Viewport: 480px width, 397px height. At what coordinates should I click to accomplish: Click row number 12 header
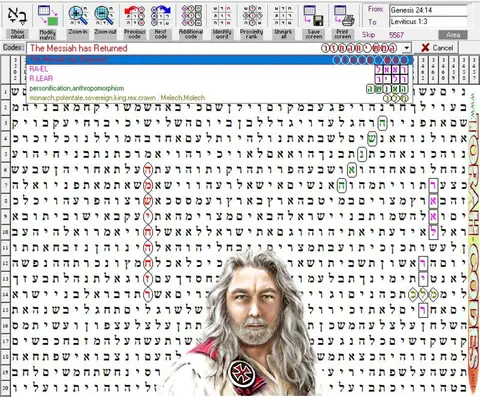(x=6, y=263)
